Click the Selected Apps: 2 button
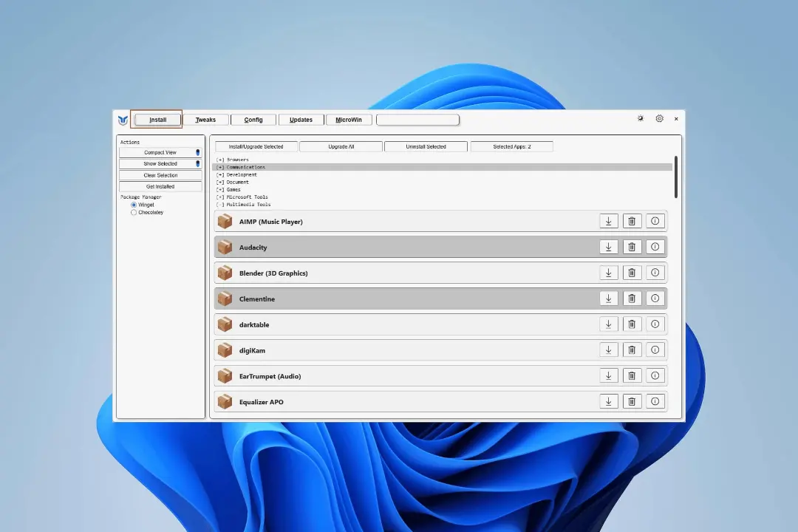 (512, 146)
